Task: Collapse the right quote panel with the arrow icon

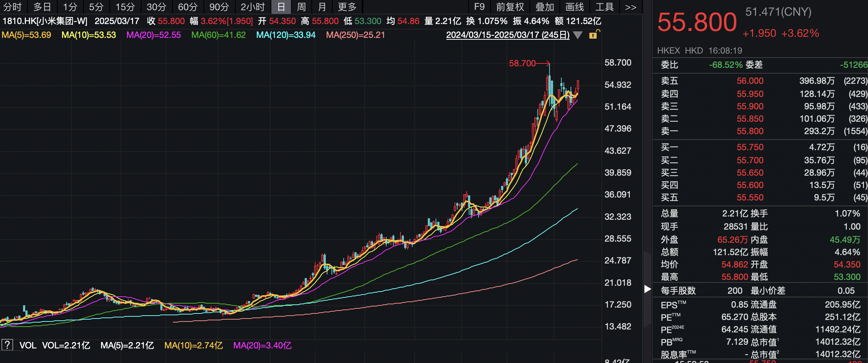Action: (647, 289)
